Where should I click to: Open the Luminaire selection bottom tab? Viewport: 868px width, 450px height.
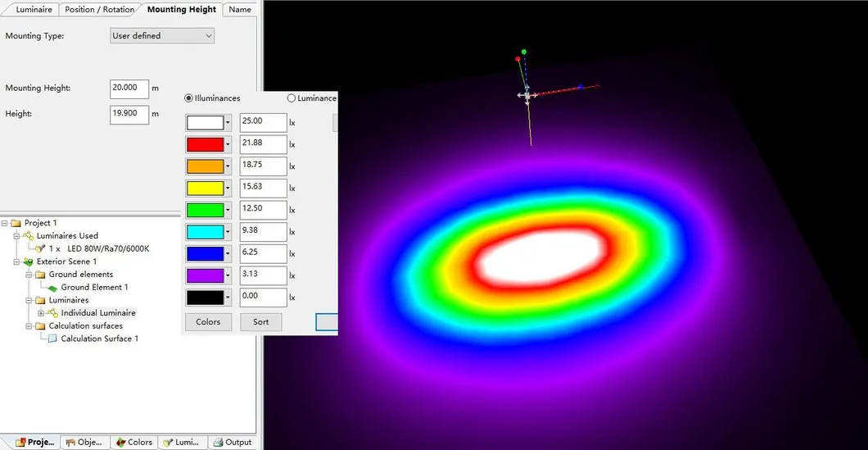(182, 443)
